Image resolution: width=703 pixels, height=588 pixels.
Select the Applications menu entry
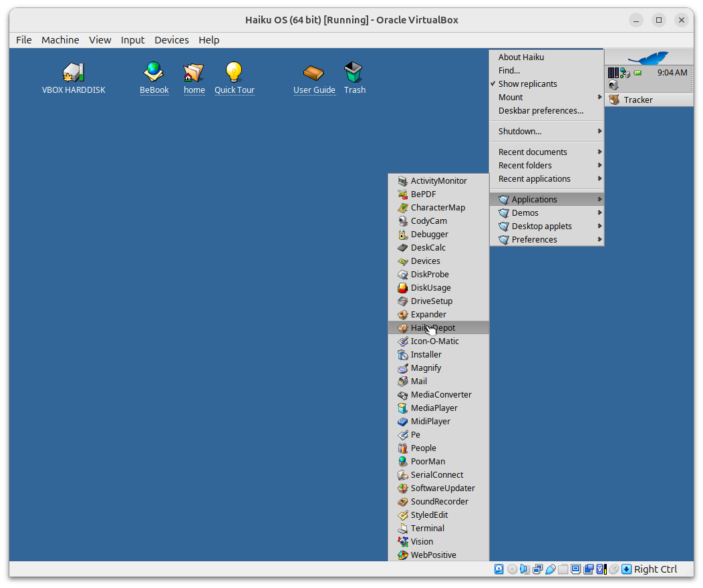click(547, 199)
